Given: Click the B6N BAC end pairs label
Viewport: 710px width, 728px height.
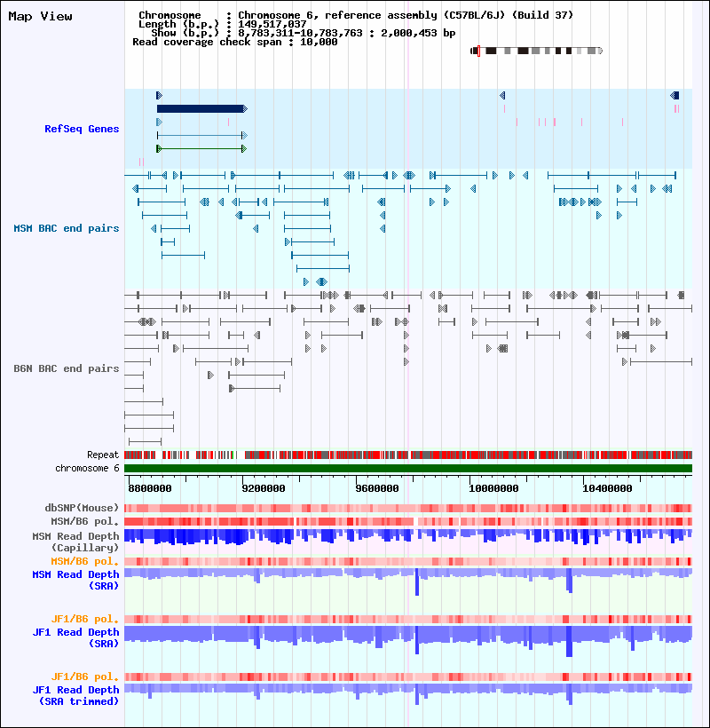Looking at the screenshot, I should pyautogui.click(x=67, y=368).
